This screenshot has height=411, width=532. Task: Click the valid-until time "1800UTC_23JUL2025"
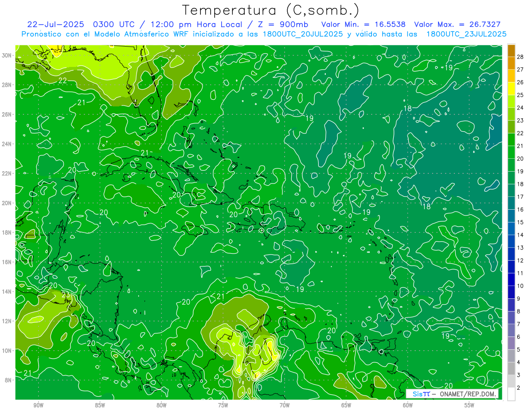click(466, 34)
